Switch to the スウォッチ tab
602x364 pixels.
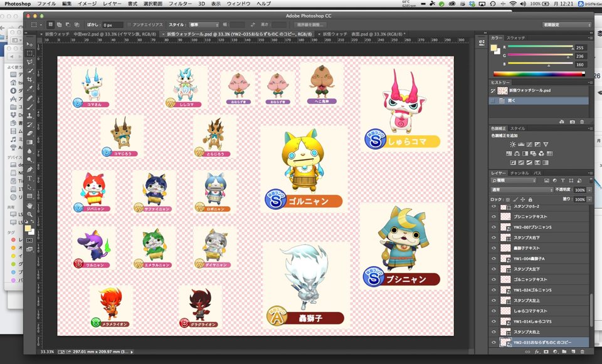tap(515, 38)
